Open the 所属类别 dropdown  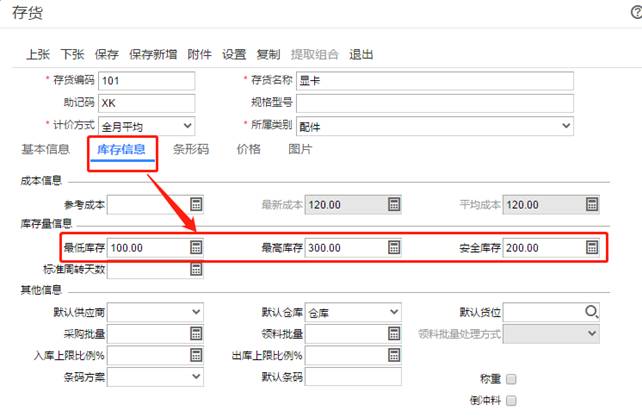pyautogui.click(x=565, y=125)
